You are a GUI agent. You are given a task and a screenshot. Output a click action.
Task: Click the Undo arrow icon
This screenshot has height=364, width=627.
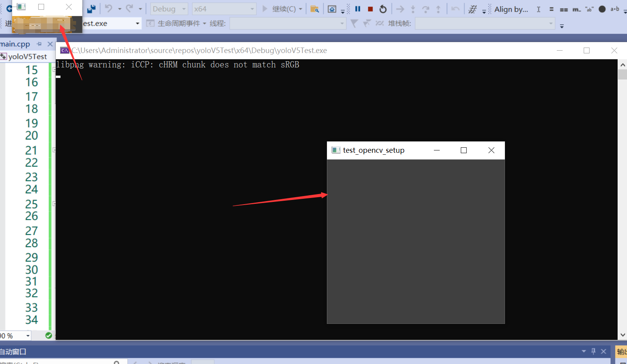109,9
